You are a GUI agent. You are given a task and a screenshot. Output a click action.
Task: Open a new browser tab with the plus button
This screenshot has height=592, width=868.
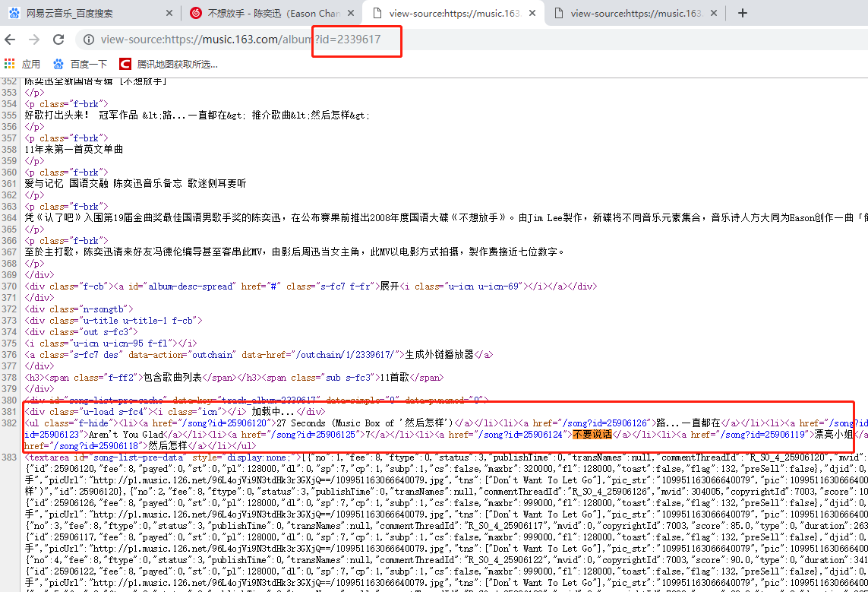click(743, 13)
